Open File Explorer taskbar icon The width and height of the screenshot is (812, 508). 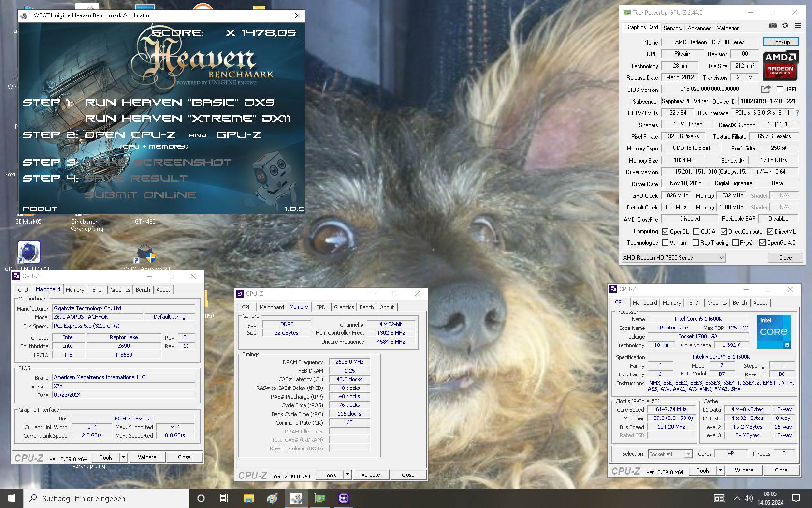pyautogui.click(x=248, y=498)
